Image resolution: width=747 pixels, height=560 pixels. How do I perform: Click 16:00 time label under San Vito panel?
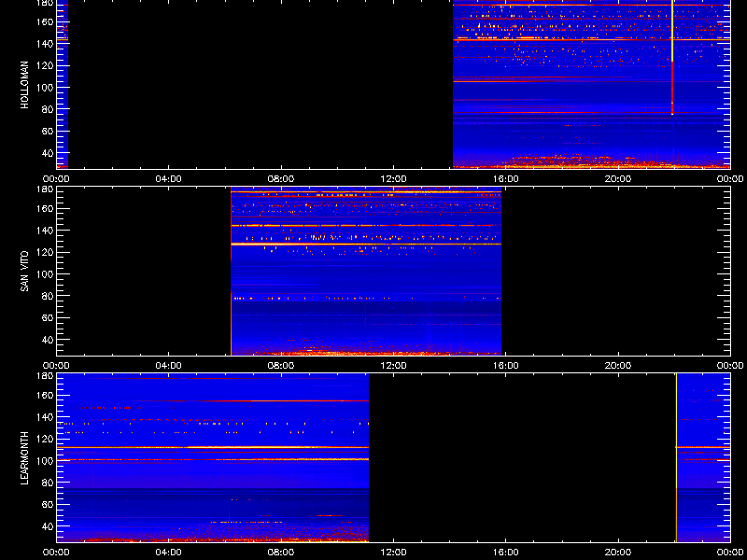pos(505,366)
